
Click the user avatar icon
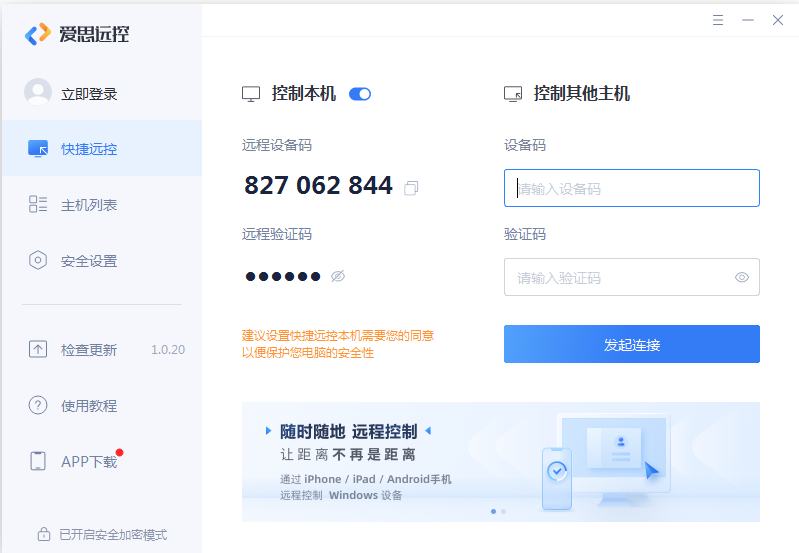38,92
